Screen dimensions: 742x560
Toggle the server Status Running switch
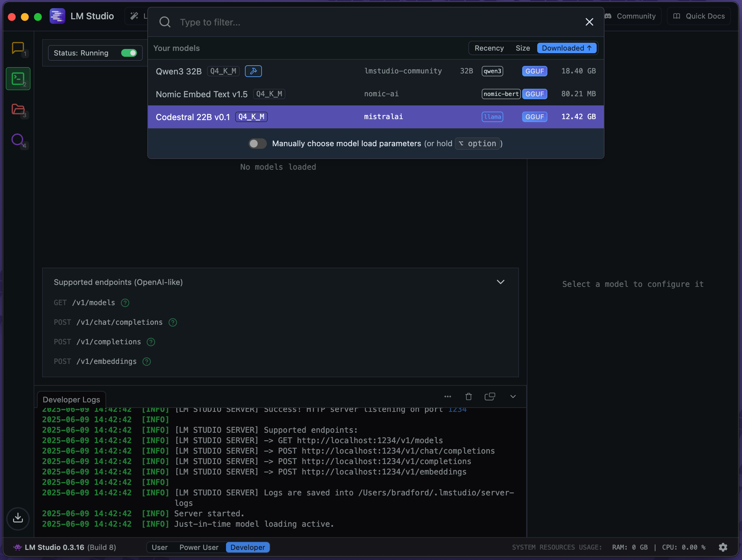(x=129, y=53)
